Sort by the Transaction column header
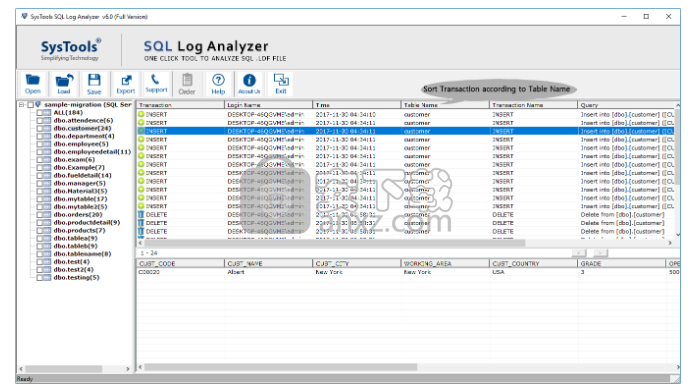 tap(180, 105)
